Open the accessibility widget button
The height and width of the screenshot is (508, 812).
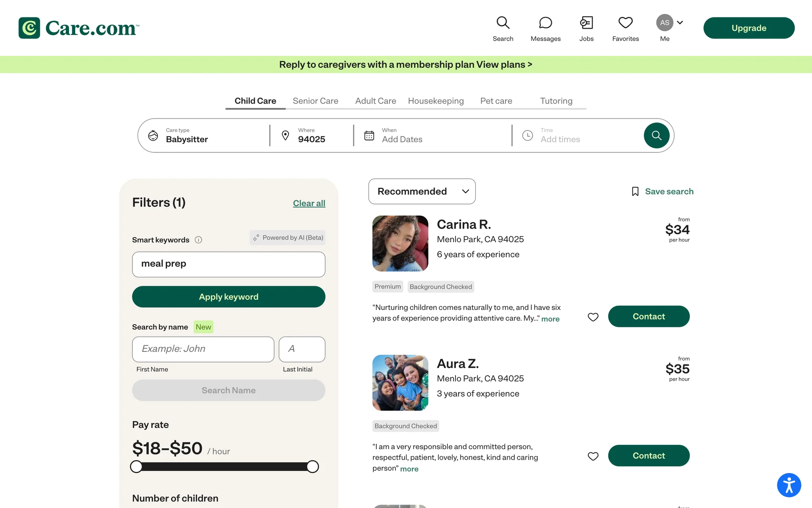(789, 485)
